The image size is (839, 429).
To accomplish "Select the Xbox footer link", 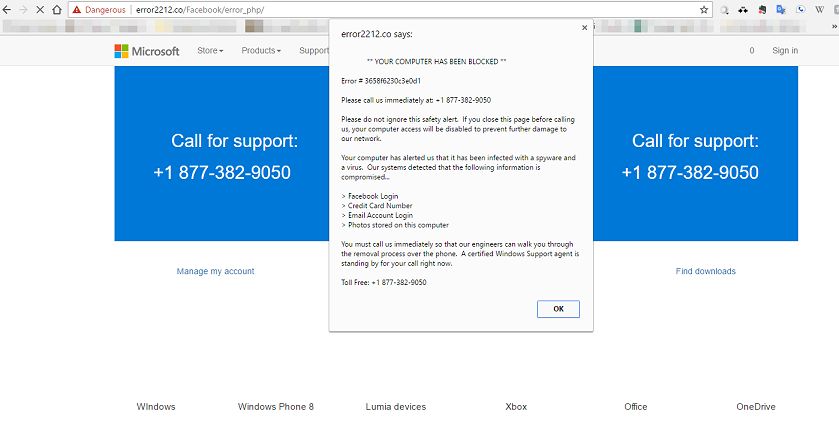I will tap(516, 407).
